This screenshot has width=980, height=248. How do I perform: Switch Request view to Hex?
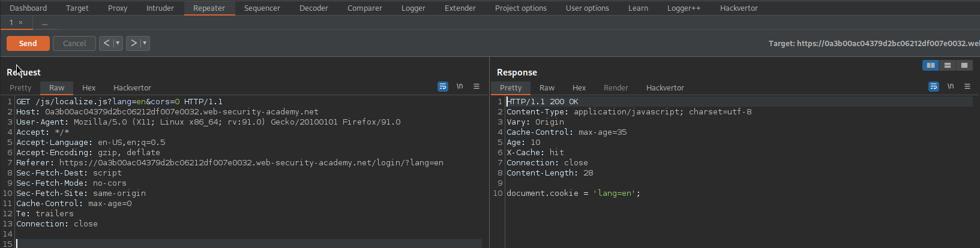click(x=89, y=87)
